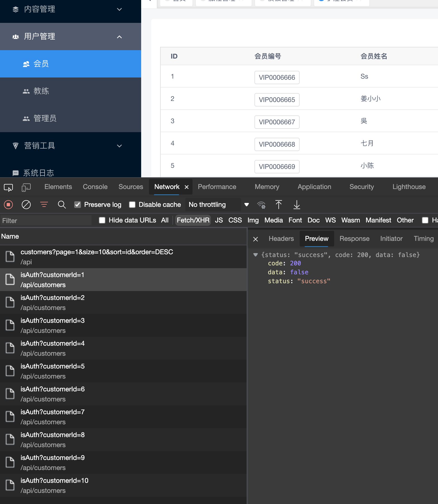Image resolution: width=438 pixels, height=504 pixels.
Task: Filter requests by Img type
Action: pyautogui.click(x=253, y=220)
